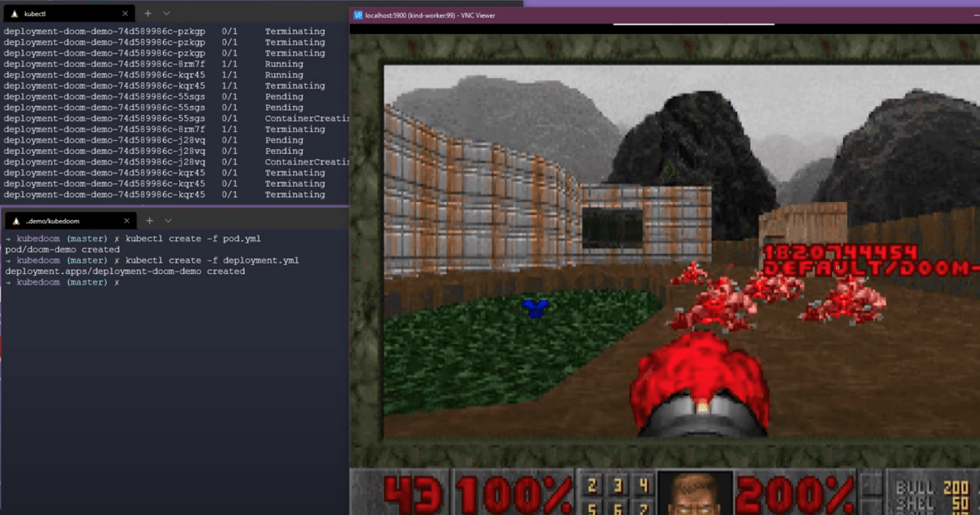Click the blue armor pickup on the grass
The width and height of the screenshot is (980, 515).
(535, 308)
